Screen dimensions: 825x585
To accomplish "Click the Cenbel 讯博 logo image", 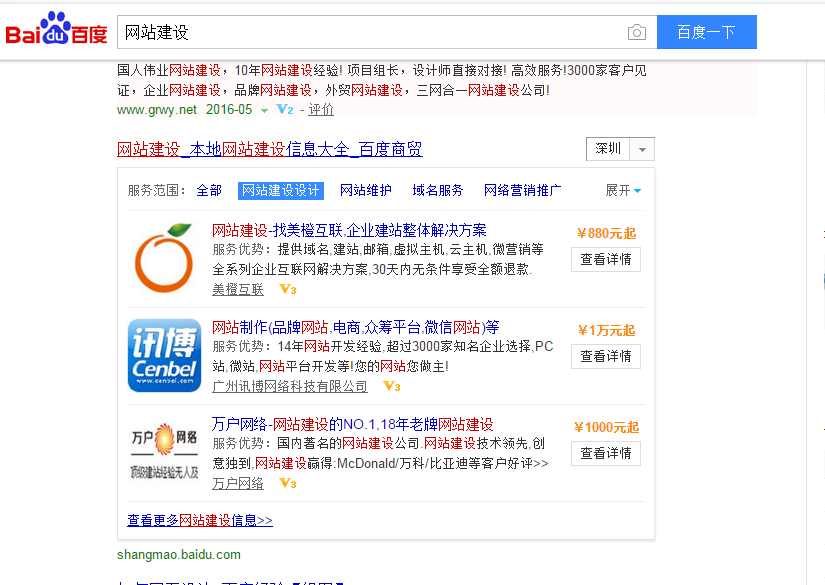I will pyautogui.click(x=164, y=355).
